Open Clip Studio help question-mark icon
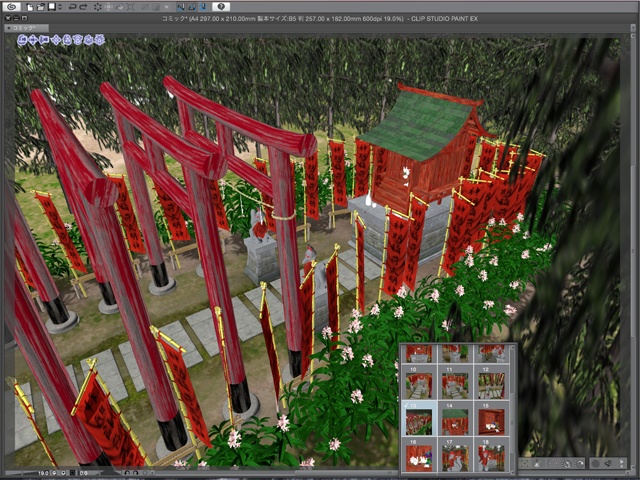Viewport: 640px width, 480px height. click(221, 7)
